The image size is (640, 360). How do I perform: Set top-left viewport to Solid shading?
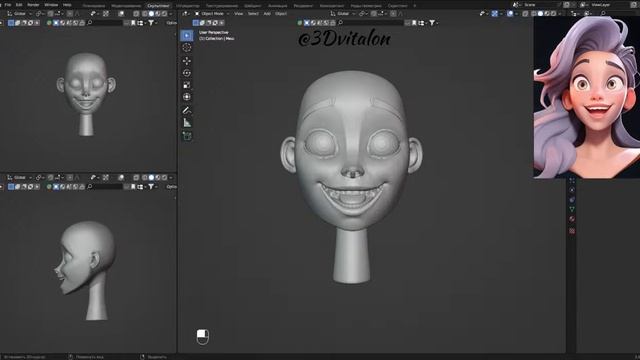coord(151,13)
